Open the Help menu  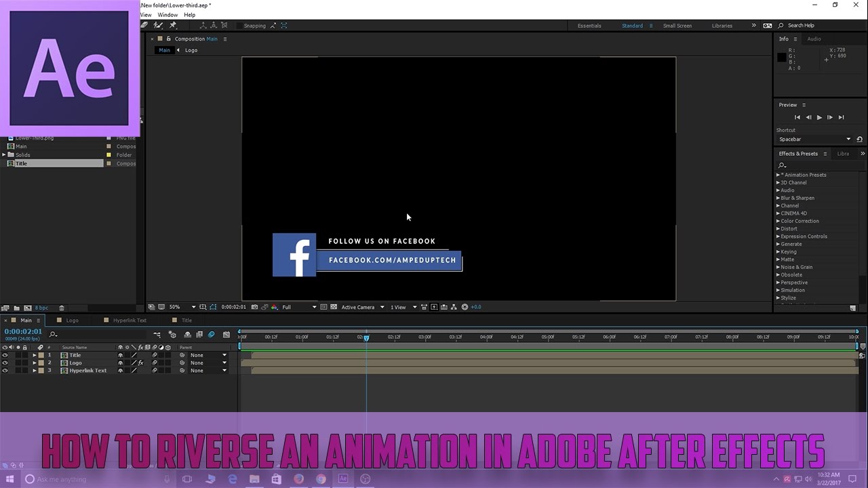tap(189, 15)
